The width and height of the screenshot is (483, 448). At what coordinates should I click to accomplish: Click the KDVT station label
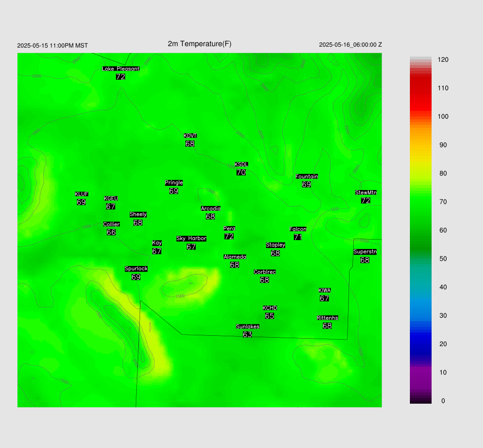tap(190, 136)
